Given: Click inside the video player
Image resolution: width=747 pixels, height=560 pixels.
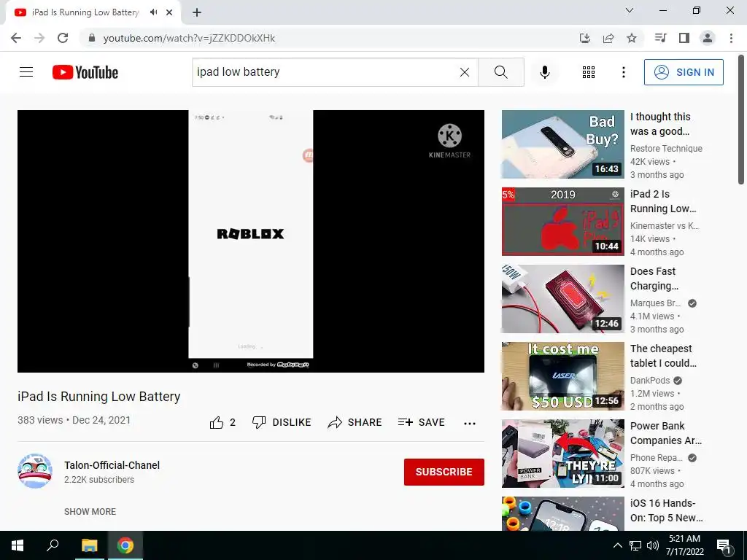Looking at the screenshot, I should 251,241.
